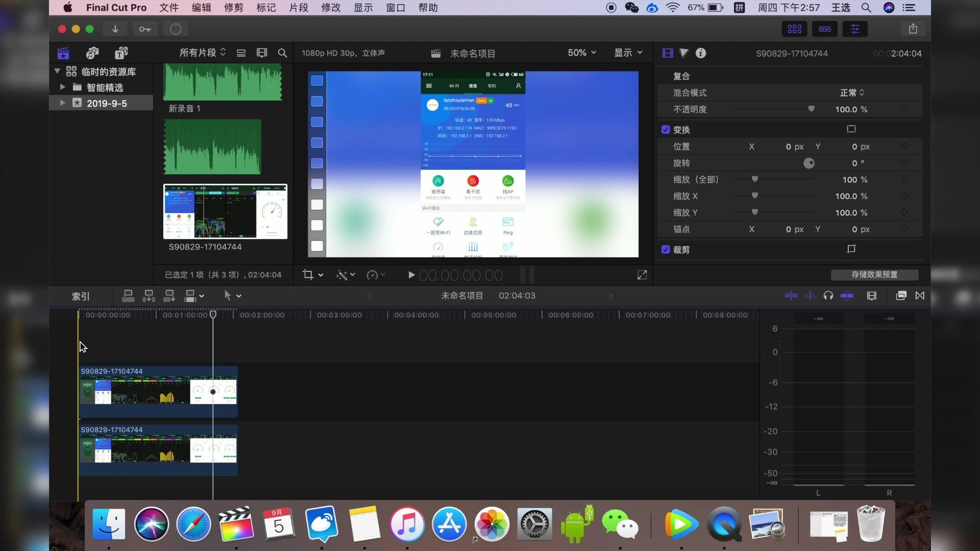Open the 50% zoom level dropdown
The width and height of the screenshot is (980, 551).
click(x=582, y=53)
